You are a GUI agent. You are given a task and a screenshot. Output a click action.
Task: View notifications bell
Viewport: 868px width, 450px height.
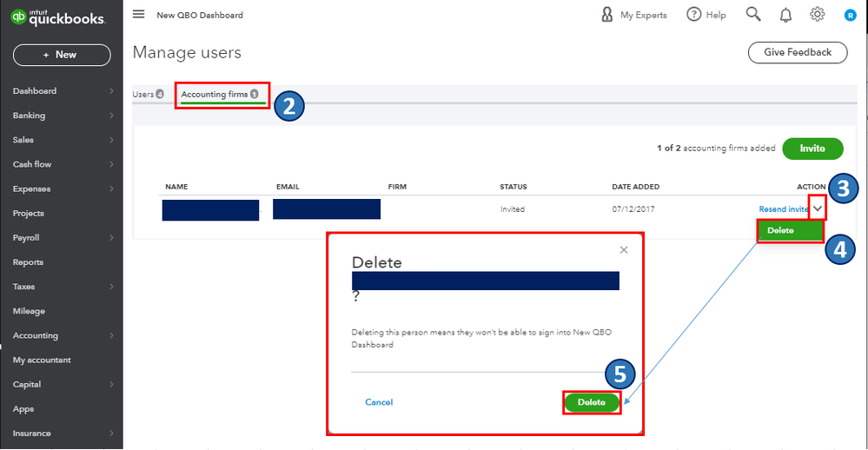pos(785,15)
